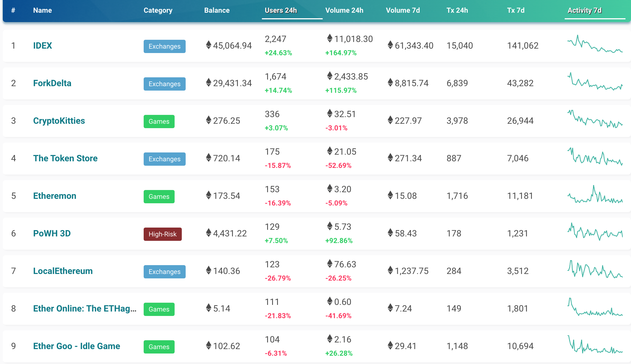Open Ether Goo - Idle Game link
The height and width of the screenshot is (364, 631).
tap(77, 346)
